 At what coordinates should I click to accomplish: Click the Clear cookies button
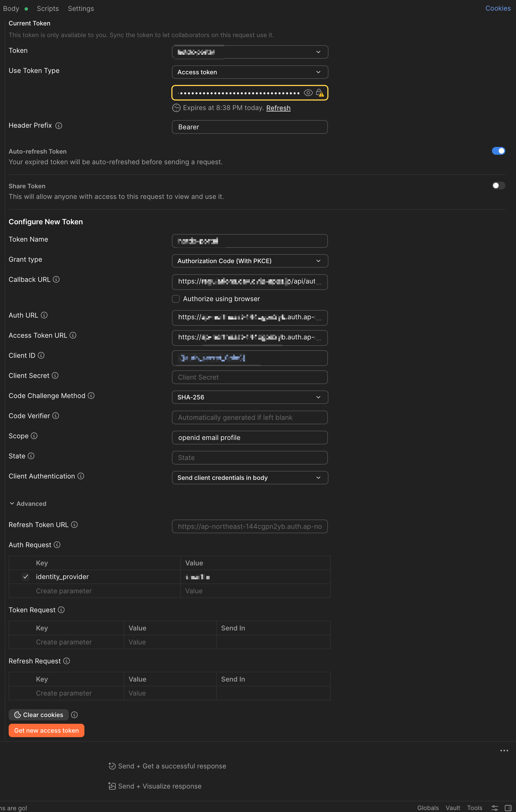click(x=39, y=715)
